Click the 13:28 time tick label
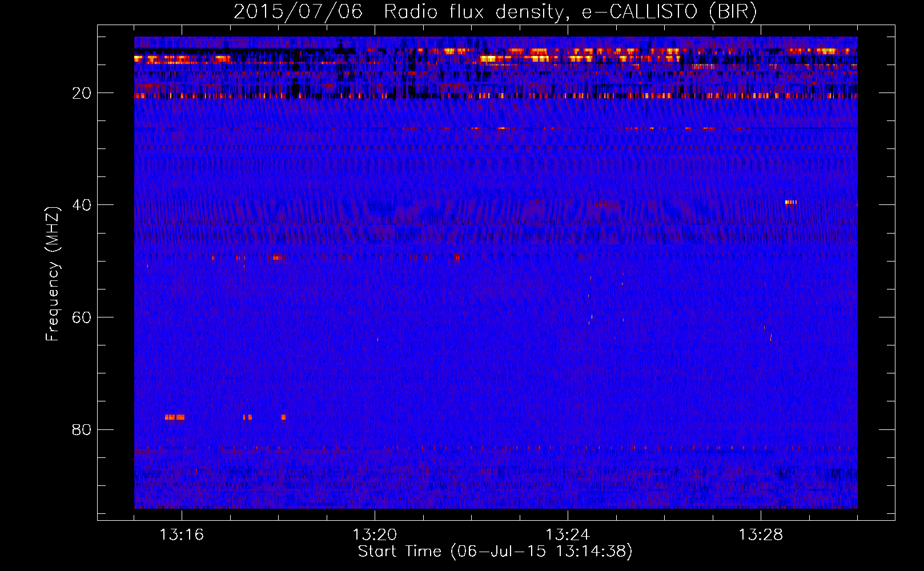Screen dimensions: 924x571 click(761, 534)
